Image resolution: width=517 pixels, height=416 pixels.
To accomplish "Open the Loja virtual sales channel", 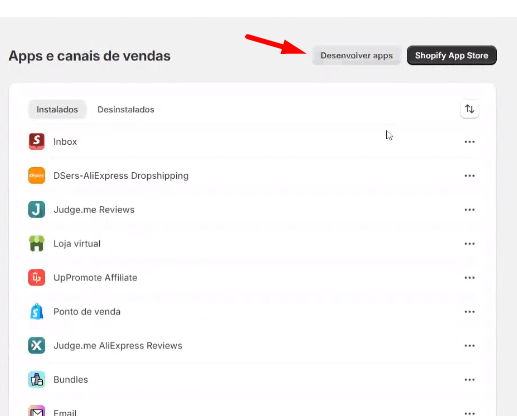I will [x=77, y=244].
